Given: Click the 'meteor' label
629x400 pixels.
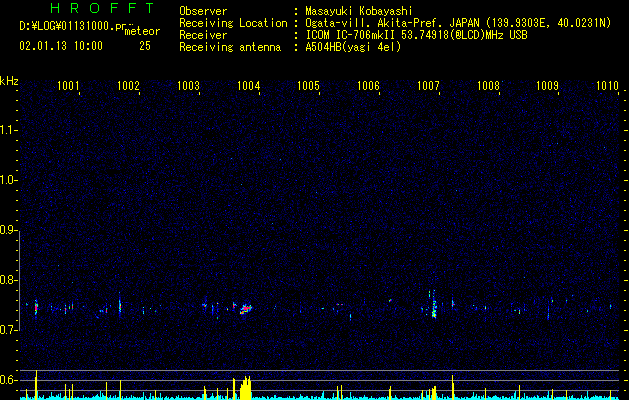Looking at the screenshot, I should click(x=142, y=31).
